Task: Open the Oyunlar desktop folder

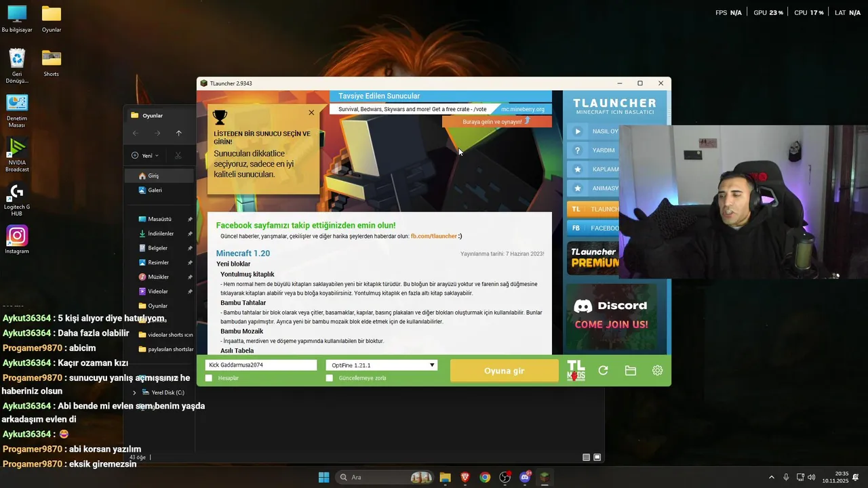Action: point(52,19)
